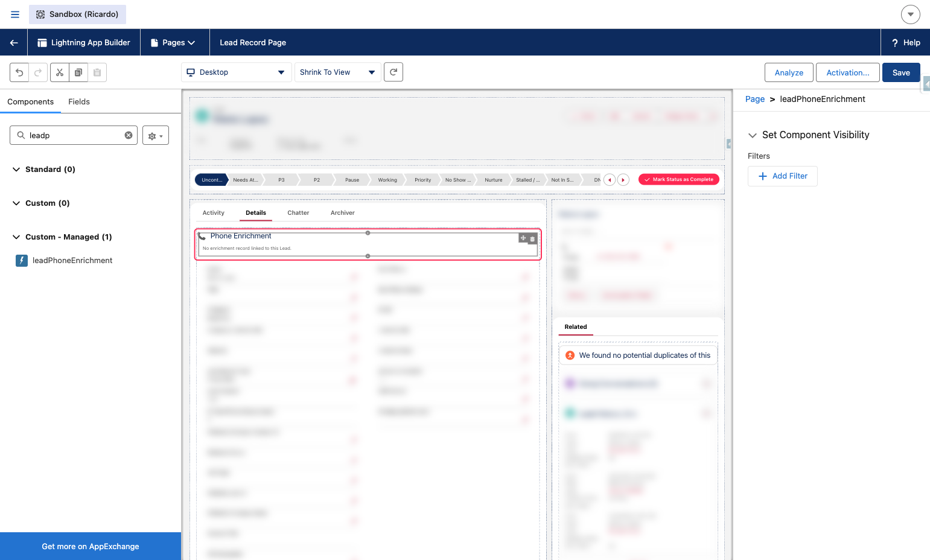930x560 pixels.
Task: Click the potential duplicates alert icon
Action: pyautogui.click(x=570, y=355)
